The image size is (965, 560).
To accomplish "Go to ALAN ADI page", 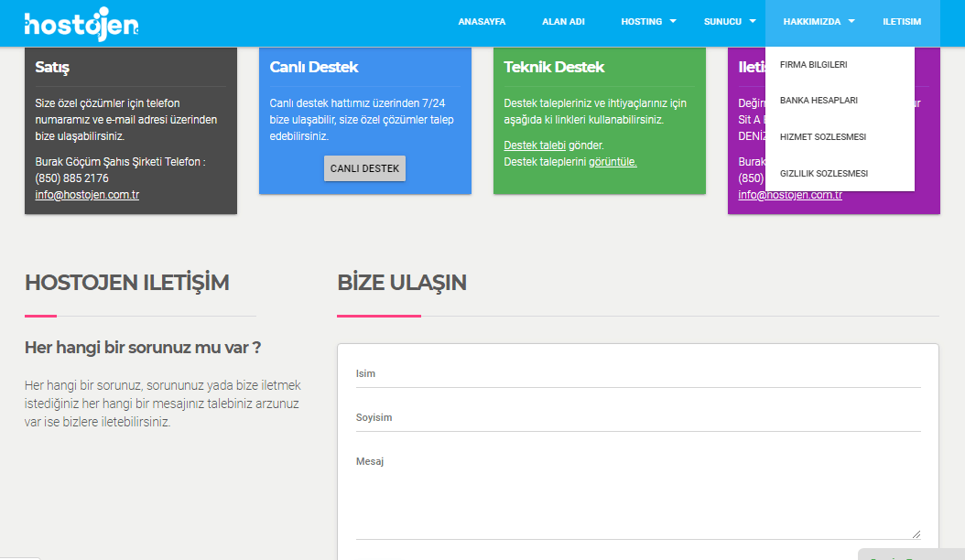I will click(x=563, y=22).
